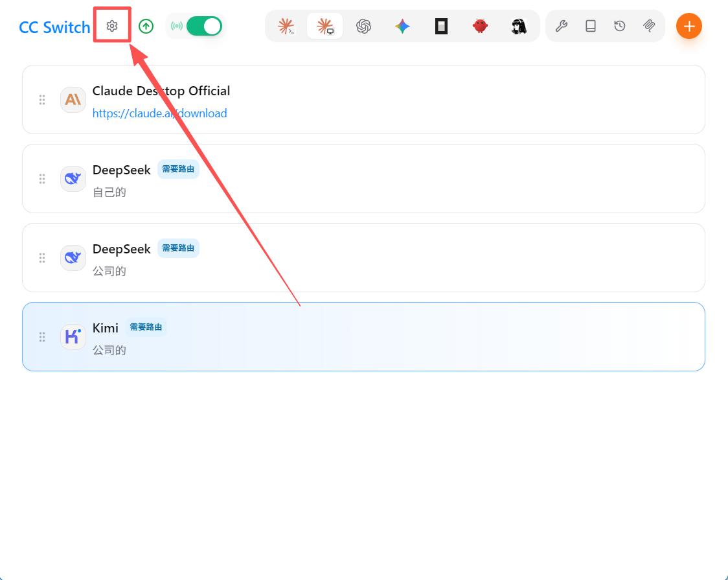Click the 自己的 note text
Viewport: 728px width, 580px height.
[x=109, y=192]
